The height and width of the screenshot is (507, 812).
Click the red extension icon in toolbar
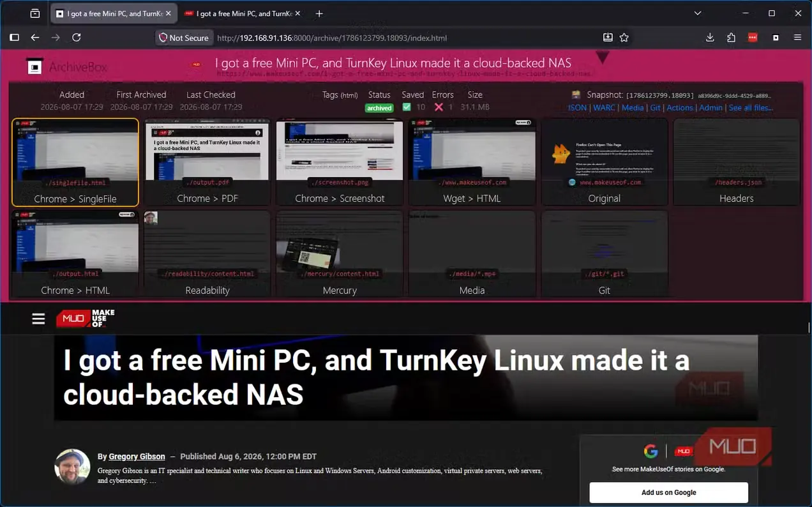point(753,38)
